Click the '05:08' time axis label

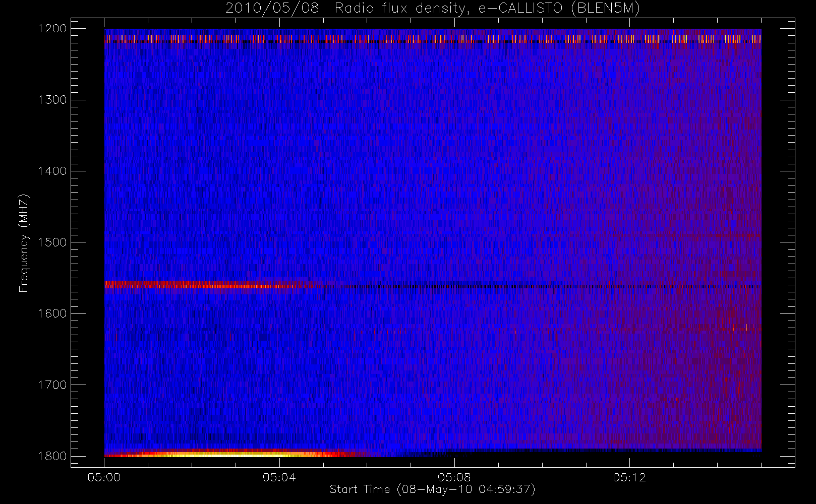(x=454, y=477)
